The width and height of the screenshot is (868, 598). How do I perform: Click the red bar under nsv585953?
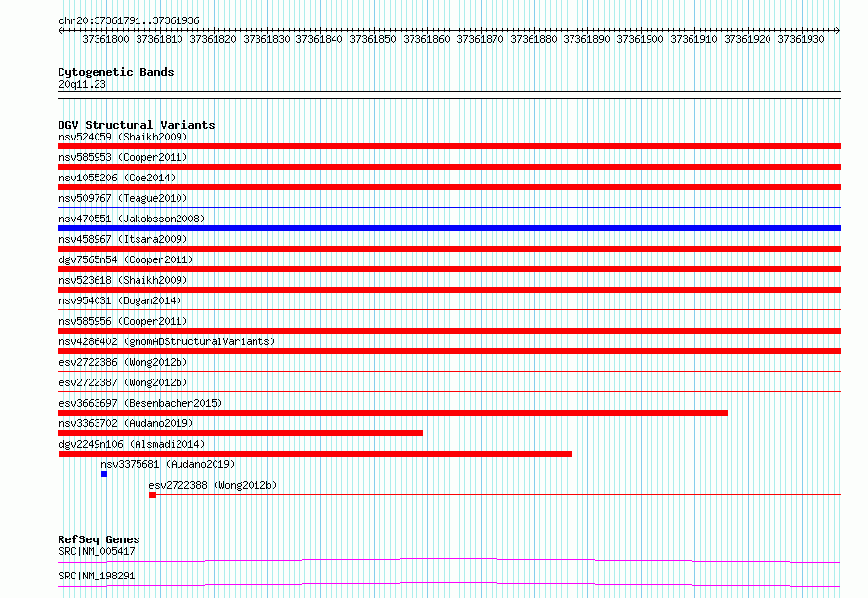click(x=449, y=167)
